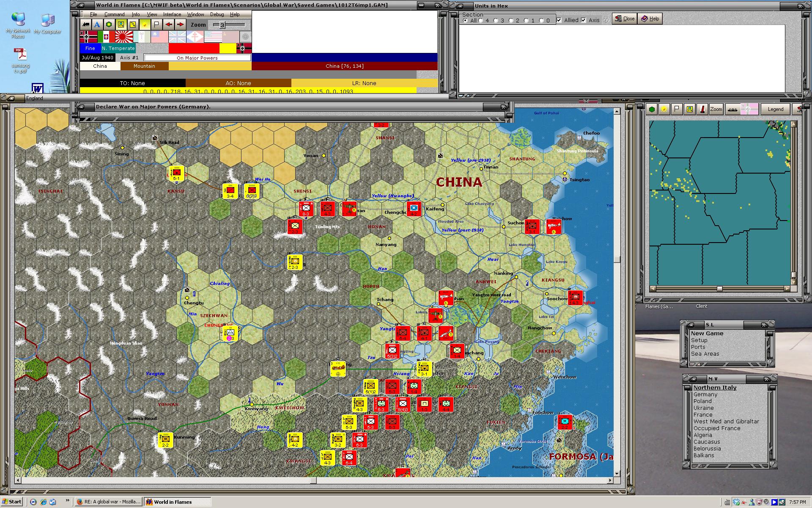812x508 pixels.
Task: Click the minimap horizontal scrollbar thumb
Action: tap(720, 289)
